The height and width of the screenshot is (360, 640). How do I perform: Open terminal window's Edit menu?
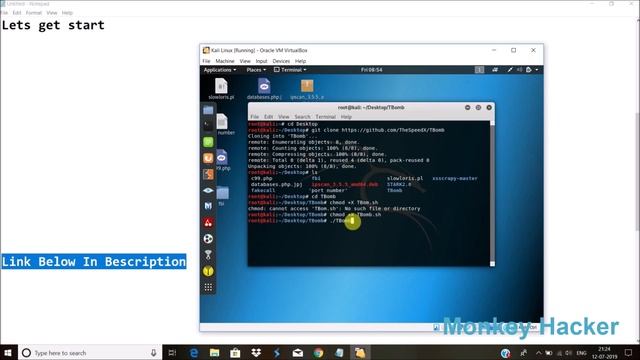coord(268,117)
